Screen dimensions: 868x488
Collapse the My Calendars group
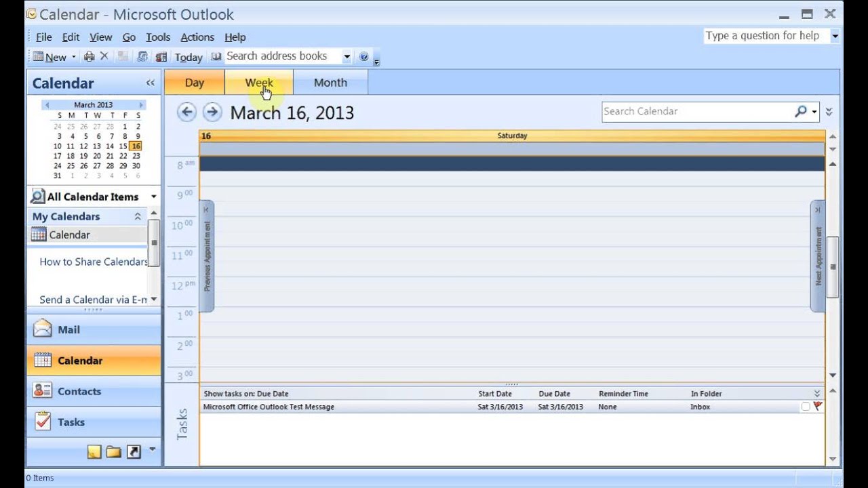click(138, 216)
